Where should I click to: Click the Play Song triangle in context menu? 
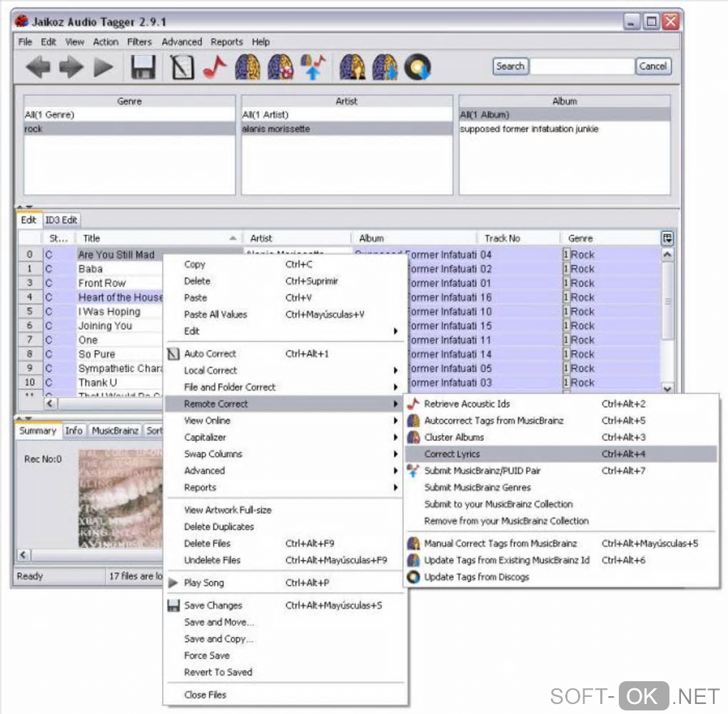(173, 583)
